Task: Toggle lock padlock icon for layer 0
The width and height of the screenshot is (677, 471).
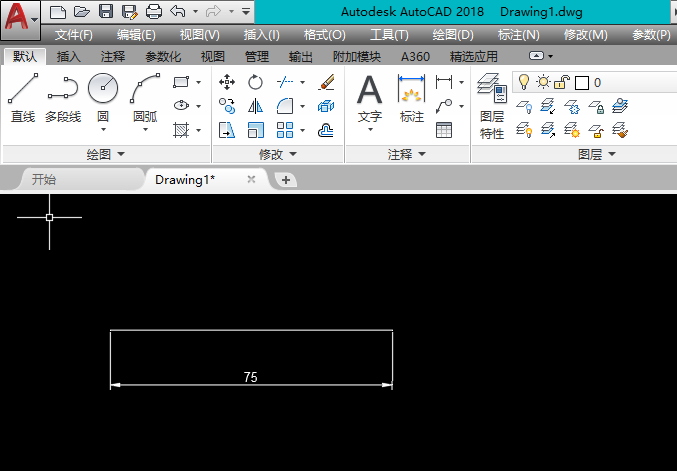Action: pyautogui.click(x=562, y=82)
